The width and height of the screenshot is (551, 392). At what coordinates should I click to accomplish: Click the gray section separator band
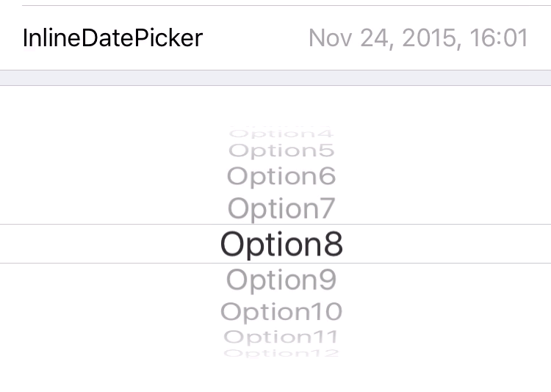(x=275, y=78)
